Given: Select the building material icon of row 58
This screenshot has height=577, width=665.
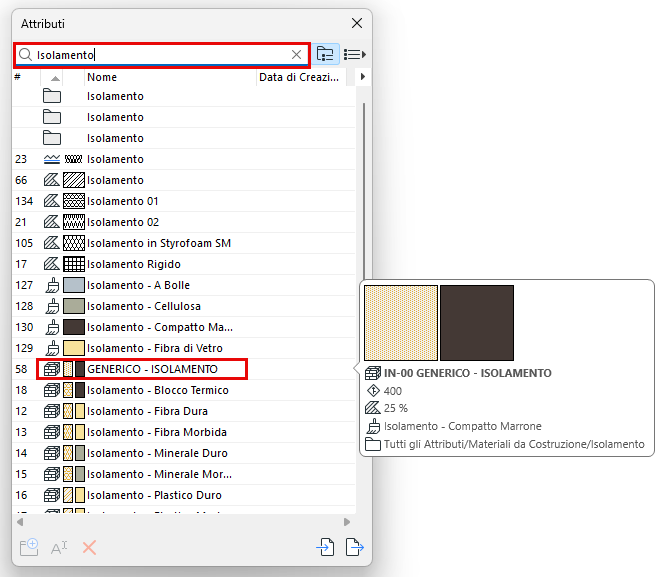Looking at the screenshot, I should pyautogui.click(x=52, y=369).
